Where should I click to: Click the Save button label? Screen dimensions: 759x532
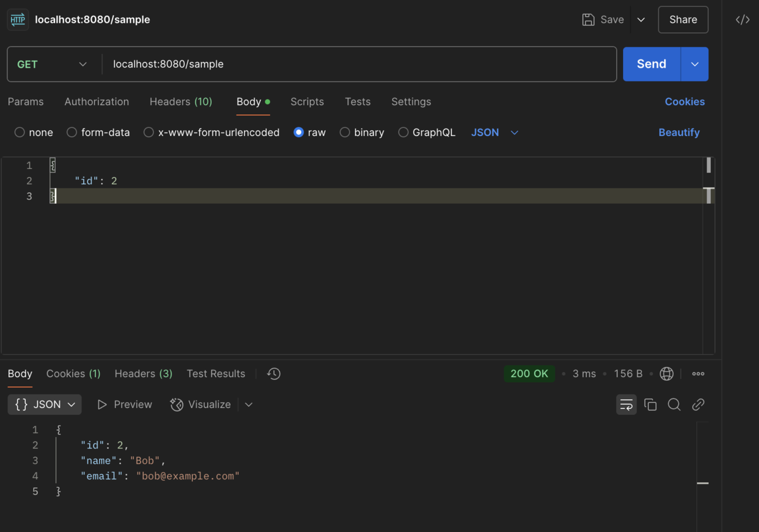[612, 20]
